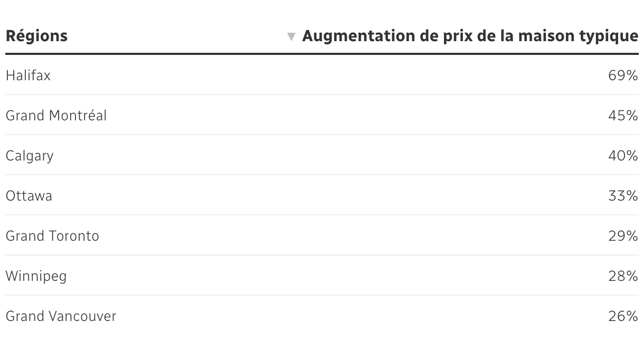Select the 45% value for Grand Montréal

(623, 116)
